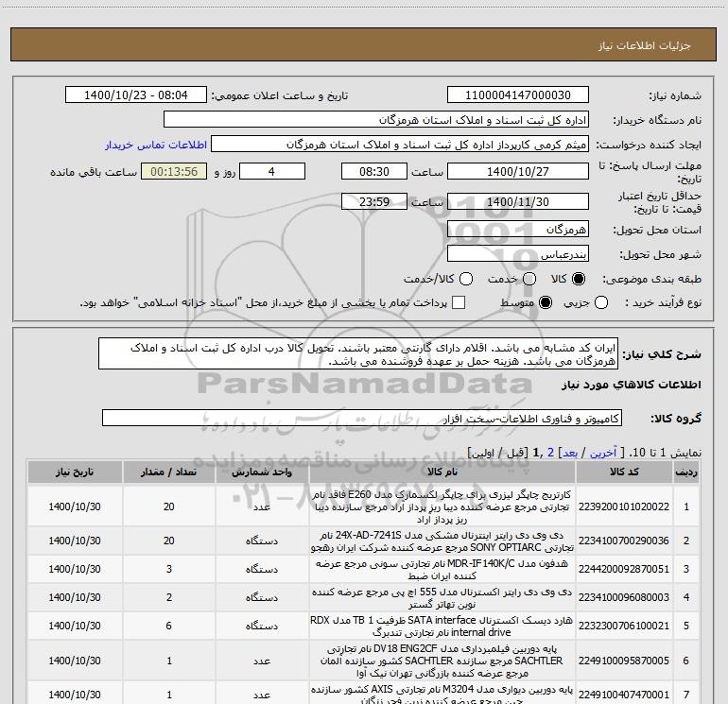This screenshot has width=728, height=704.
Task: Click the Lexmark E260 cartridge item name
Action: (x=442, y=507)
